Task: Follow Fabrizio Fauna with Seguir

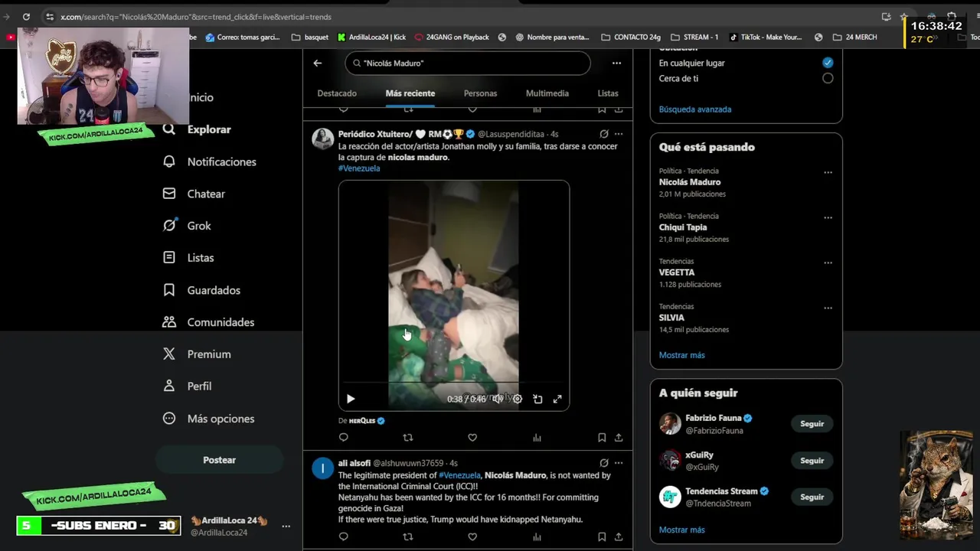Action: click(812, 424)
